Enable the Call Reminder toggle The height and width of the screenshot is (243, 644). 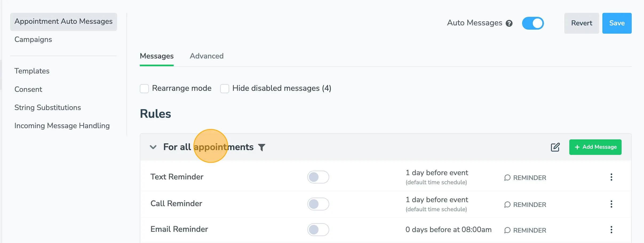point(318,204)
